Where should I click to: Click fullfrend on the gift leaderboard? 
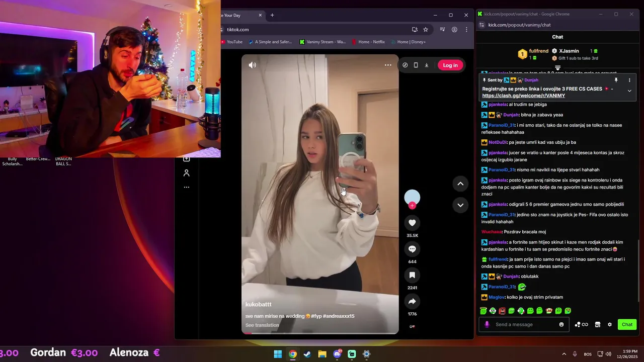tap(538, 51)
